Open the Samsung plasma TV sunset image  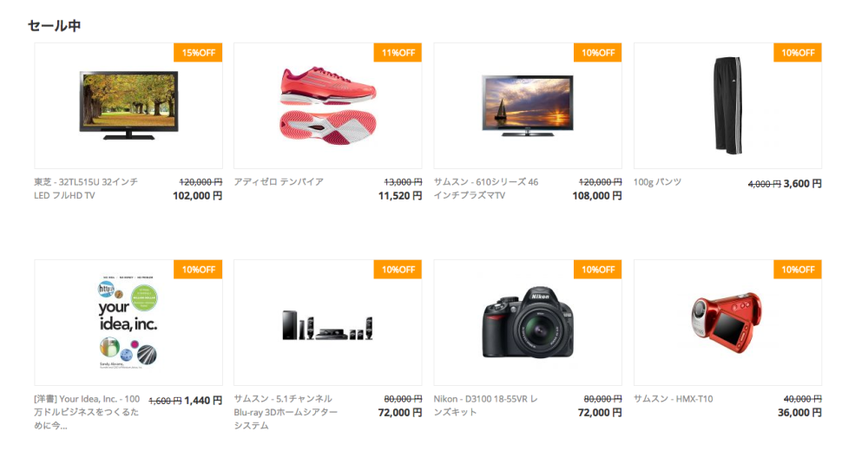tap(528, 105)
